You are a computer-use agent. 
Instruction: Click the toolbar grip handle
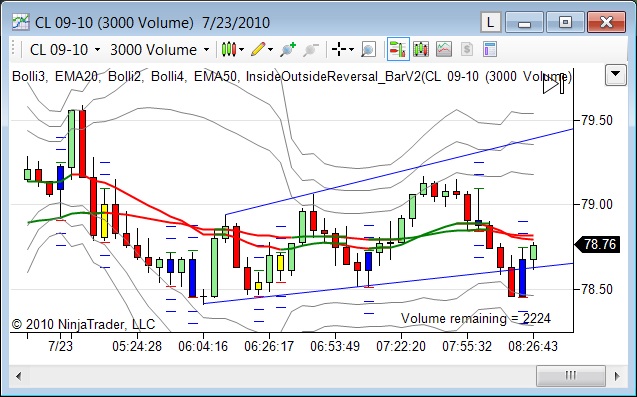pyautogui.click(x=13, y=48)
